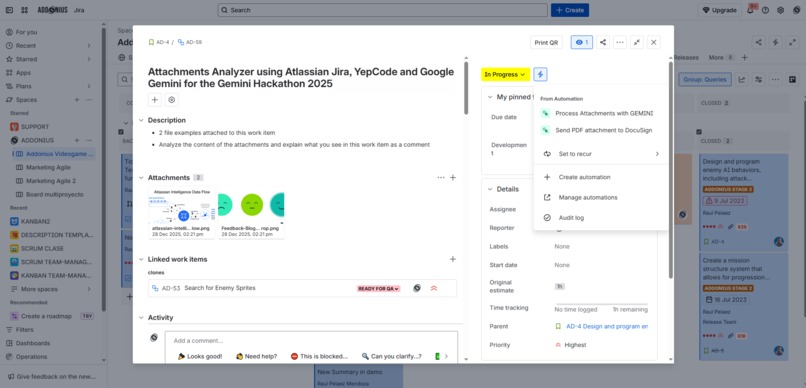Click the target icon button under title
This screenshot has width=806, height=388.
tap(172, 100)
